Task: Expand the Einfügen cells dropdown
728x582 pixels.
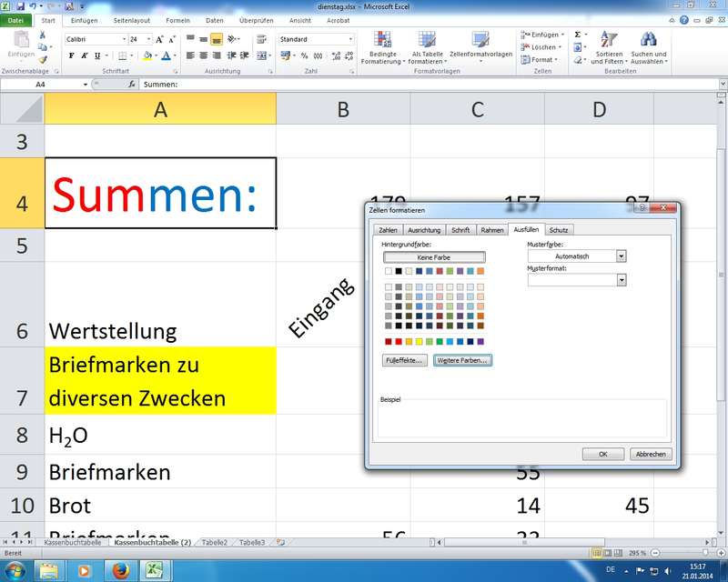Action: pos(562,35)
